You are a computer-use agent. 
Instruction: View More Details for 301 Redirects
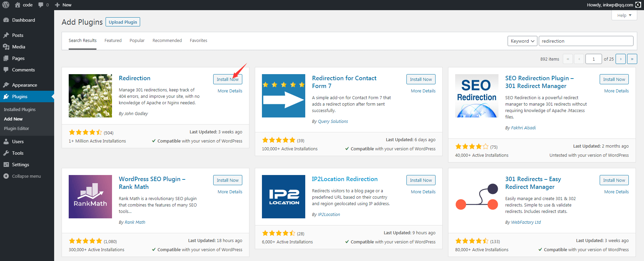tap(616, 192)
